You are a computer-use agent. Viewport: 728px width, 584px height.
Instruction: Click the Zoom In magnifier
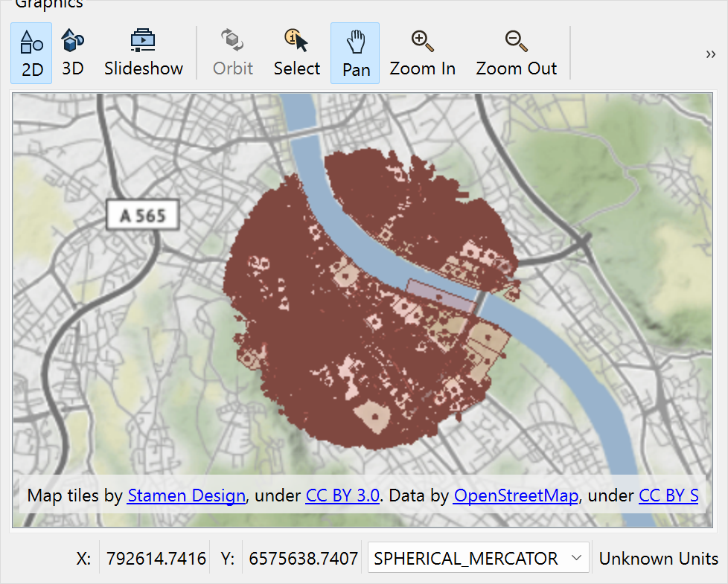tap(422, 53)
